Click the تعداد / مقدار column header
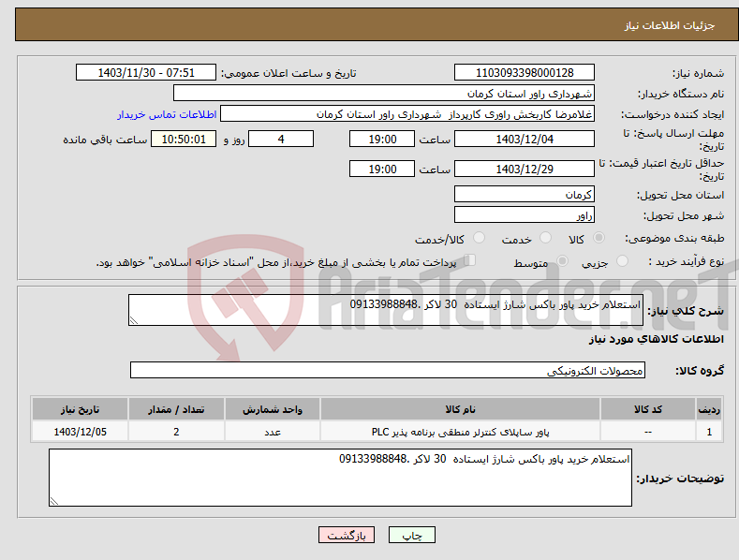The image size is (739, 560). click(176, 409)
